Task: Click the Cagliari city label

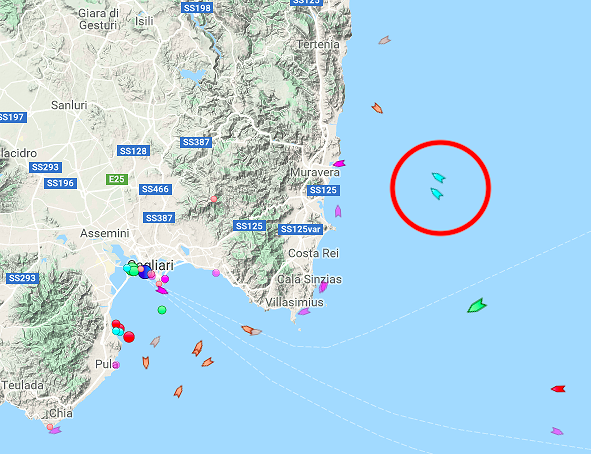Action: pyautogui.click(x=151, y=265)
